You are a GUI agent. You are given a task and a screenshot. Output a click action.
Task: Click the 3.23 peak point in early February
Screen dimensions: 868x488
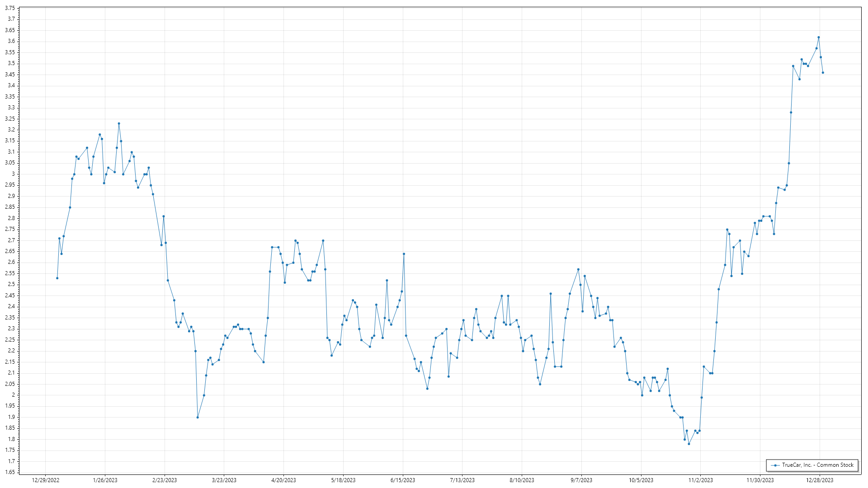click(x=119, y=123)
